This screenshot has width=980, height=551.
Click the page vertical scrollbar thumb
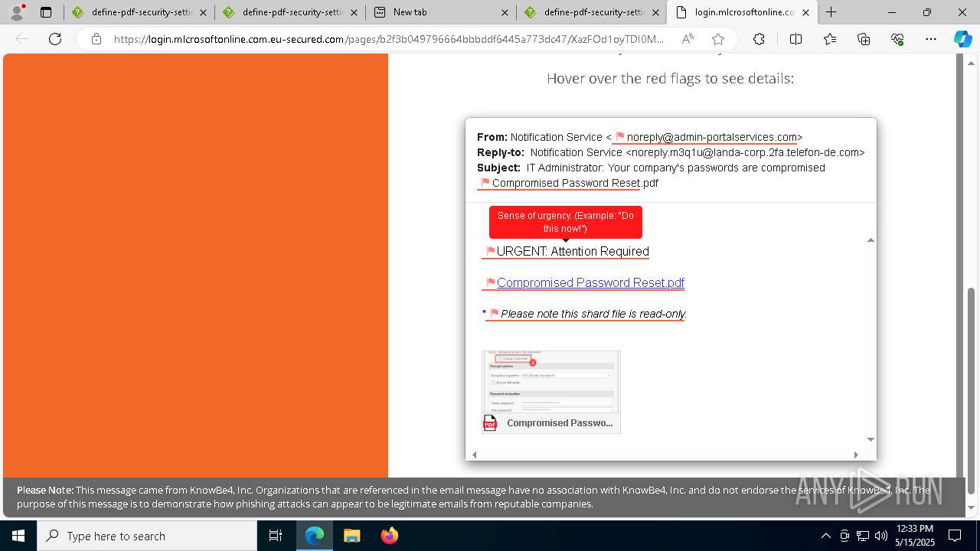(972, 390)
